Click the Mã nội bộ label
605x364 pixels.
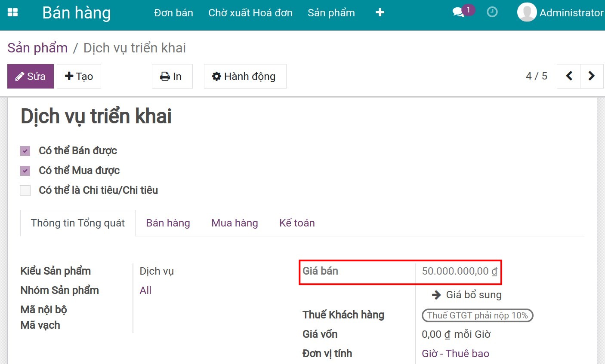[43, 310]
